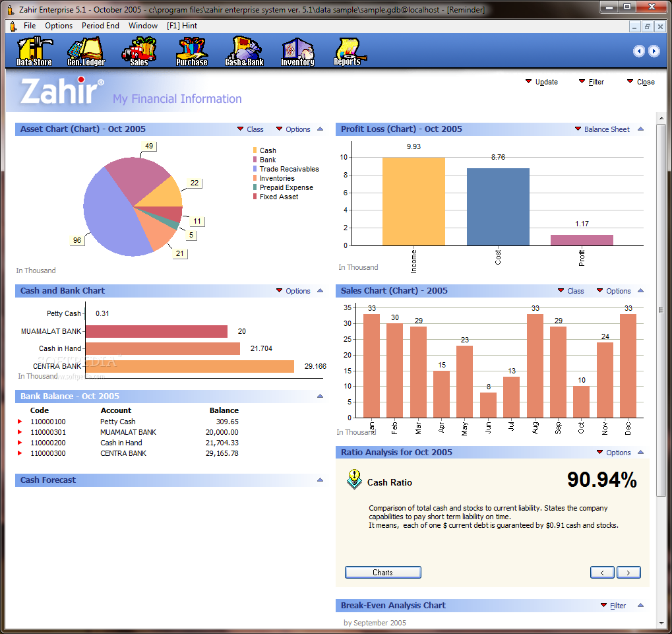Open the Inventory module icon
Image resolution: width=672 pixels, height=634 pixels.
[297, 51]
